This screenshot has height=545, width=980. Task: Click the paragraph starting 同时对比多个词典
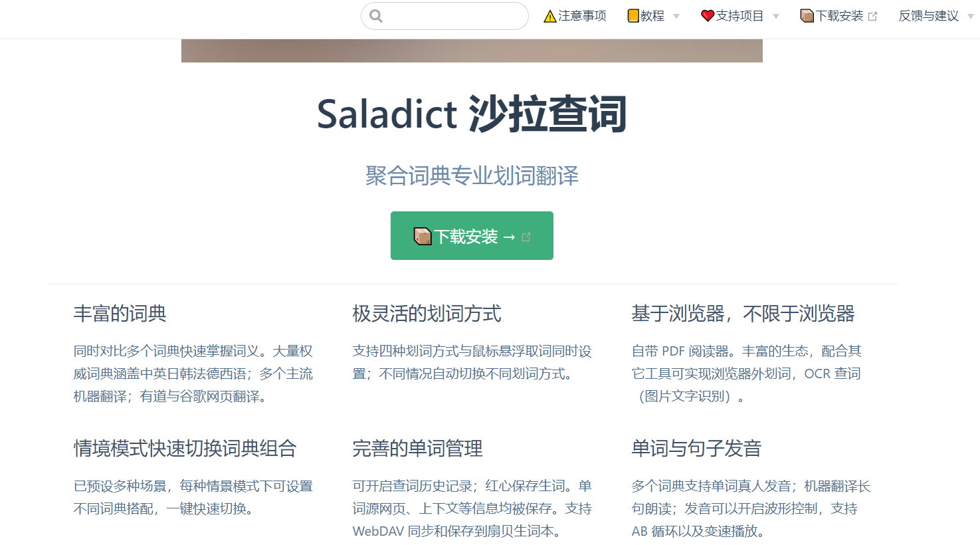pos(193,374)
